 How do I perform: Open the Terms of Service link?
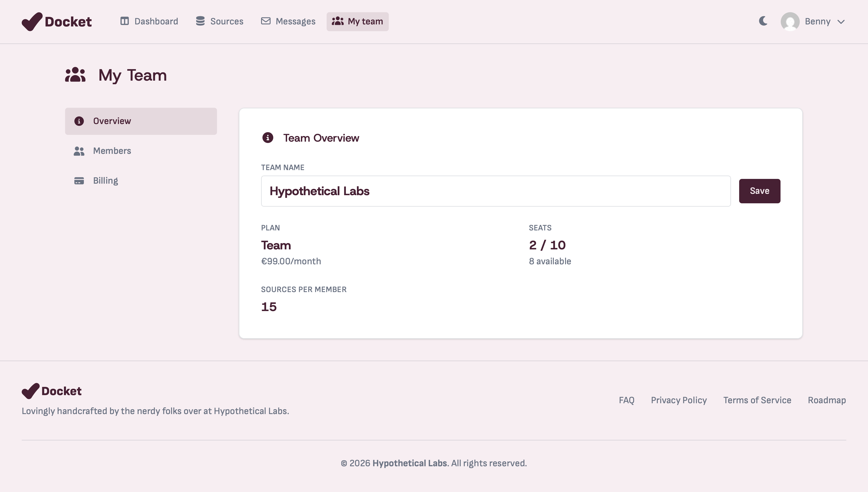[757, 400]
